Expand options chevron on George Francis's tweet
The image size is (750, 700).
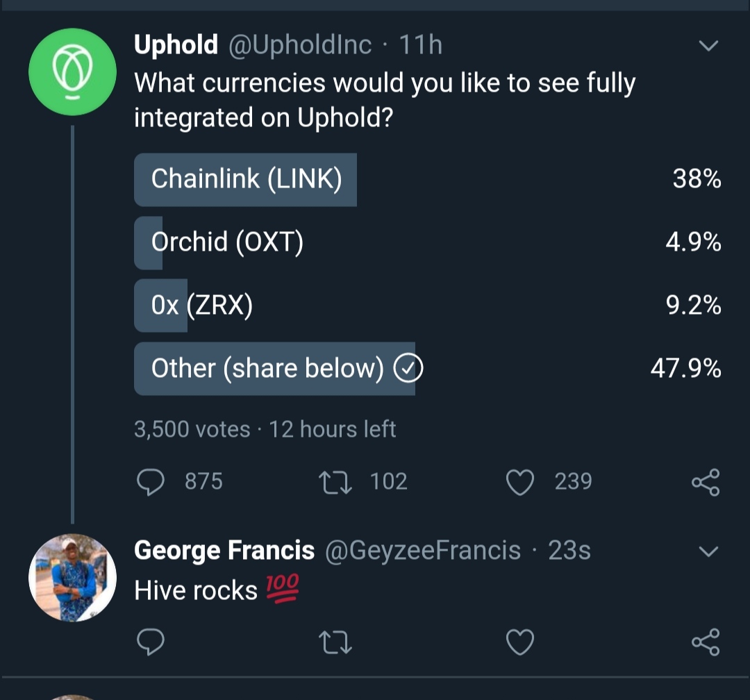point(708,551)
